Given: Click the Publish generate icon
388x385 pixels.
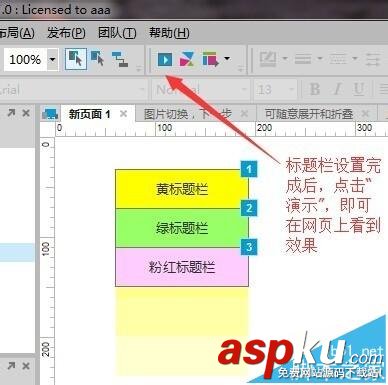Looking at the screenshot, I should click(x=210, y=59).
